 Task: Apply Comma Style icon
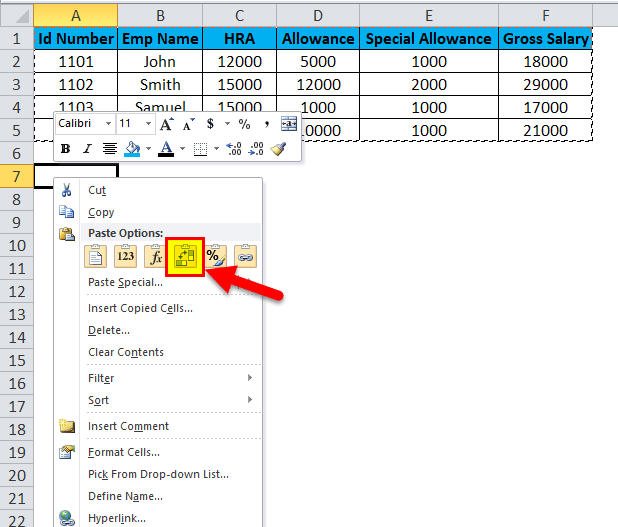(x=267, y=124)
